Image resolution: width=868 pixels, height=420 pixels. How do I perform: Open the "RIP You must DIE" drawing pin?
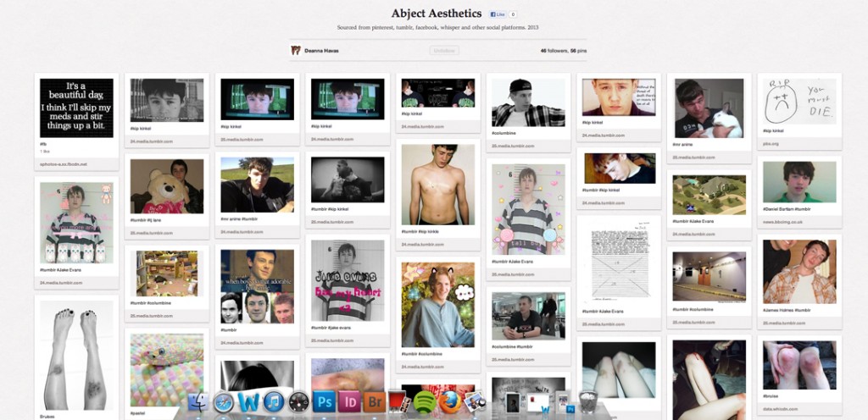point(799,101)
